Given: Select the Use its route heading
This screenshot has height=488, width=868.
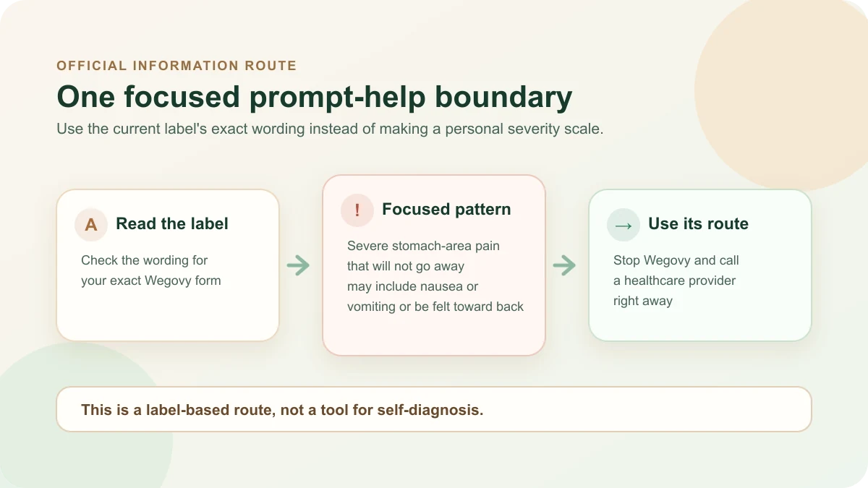Looking at the screenshot, I should tap(698, 224).
